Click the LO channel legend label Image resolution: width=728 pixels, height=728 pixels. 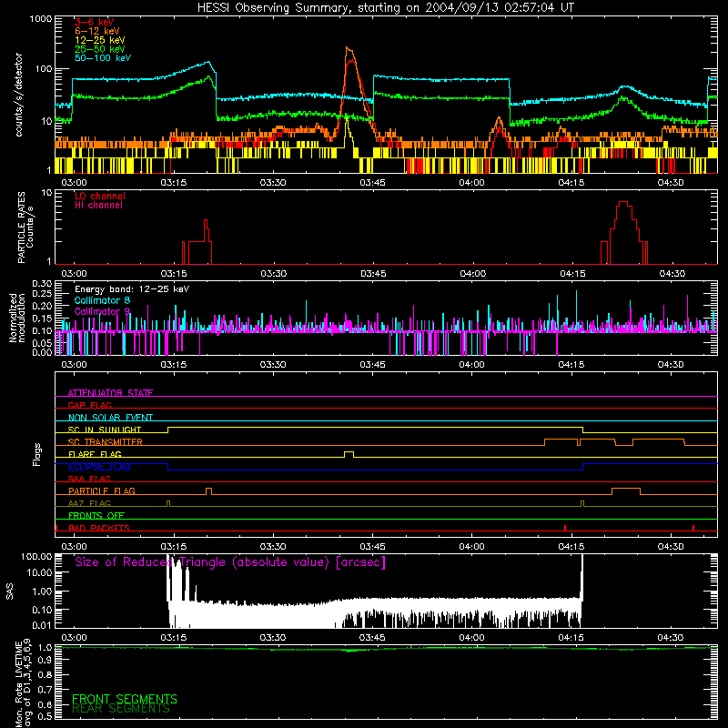(100, 196)
